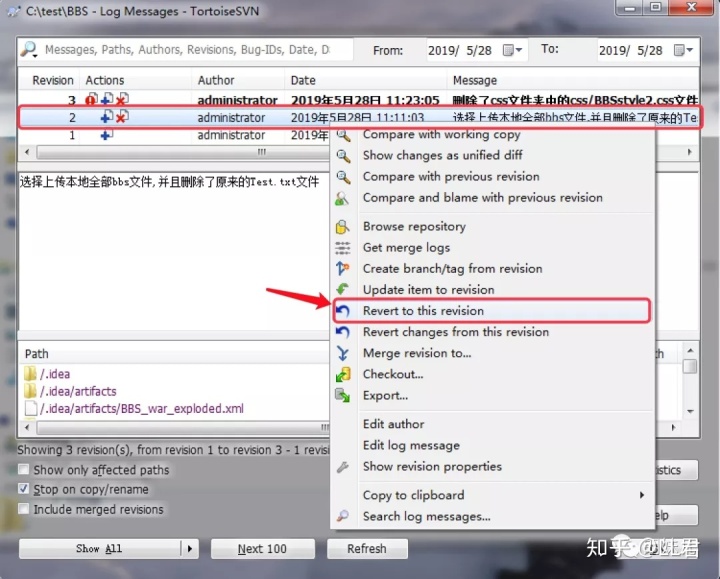The height and width of the screenshot is (579, 720).
Task: Click the Show All button
Action: click(100, 549)
